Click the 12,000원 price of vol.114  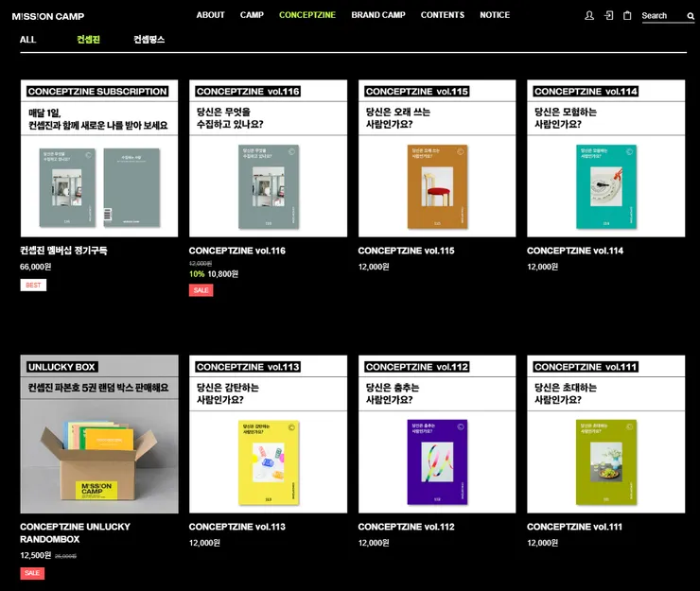coord(542,267)
